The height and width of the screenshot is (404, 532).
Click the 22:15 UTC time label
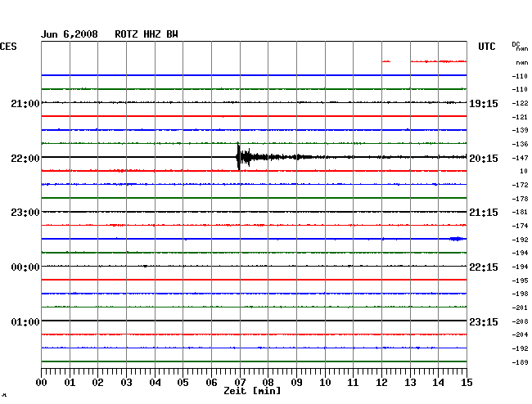484,267
